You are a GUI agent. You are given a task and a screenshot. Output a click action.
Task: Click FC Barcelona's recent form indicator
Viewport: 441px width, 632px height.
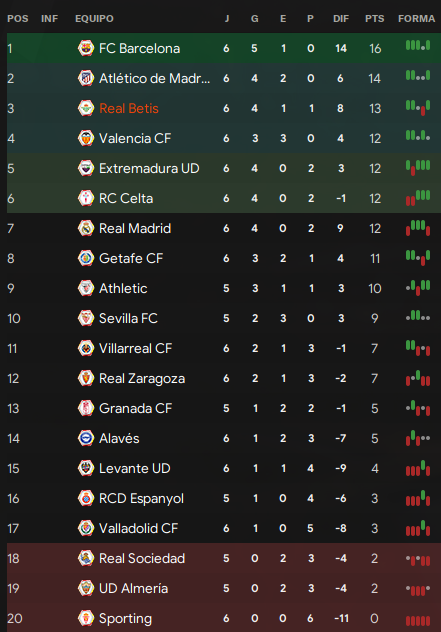pos(418,46)
